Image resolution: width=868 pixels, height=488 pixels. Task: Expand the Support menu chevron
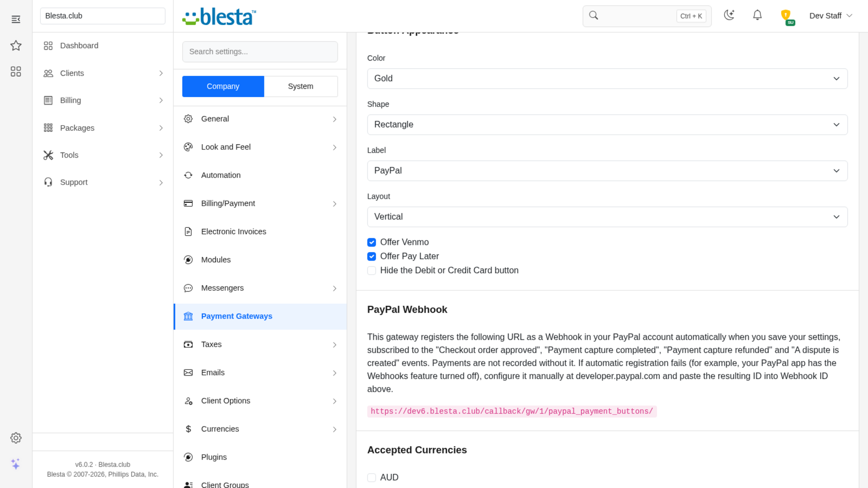[161, 183]
